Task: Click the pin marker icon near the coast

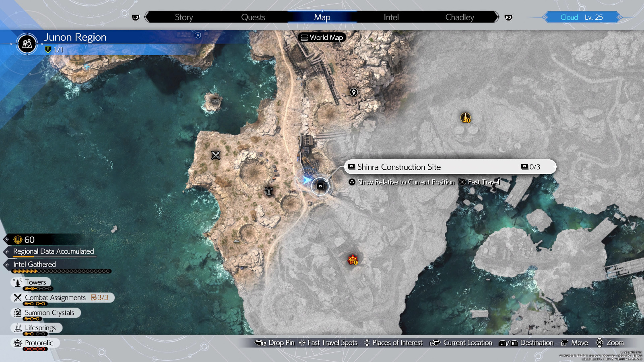Action: pos(353,92)
